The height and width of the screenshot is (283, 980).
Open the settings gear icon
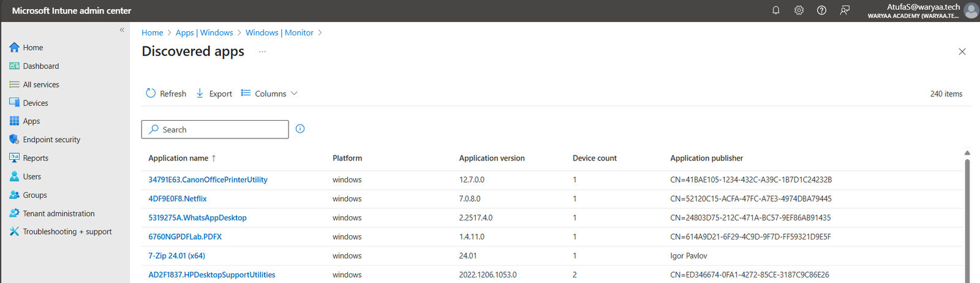[x=799, y=10]
